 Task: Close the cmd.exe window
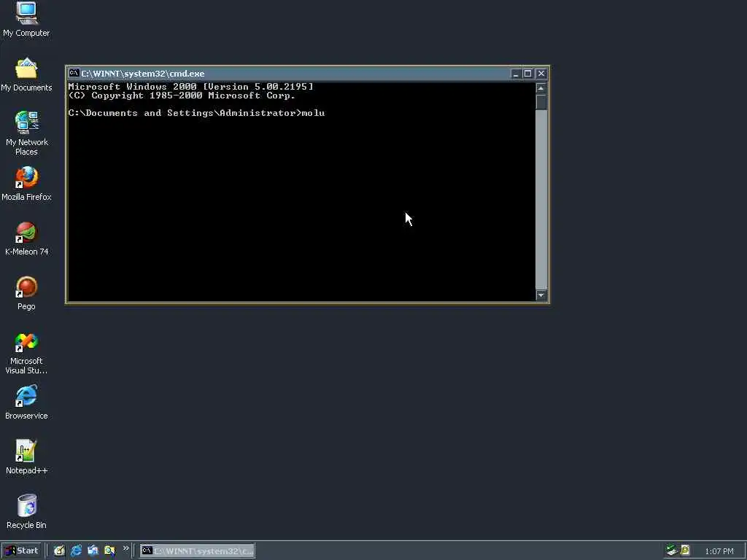pos(541,74)
